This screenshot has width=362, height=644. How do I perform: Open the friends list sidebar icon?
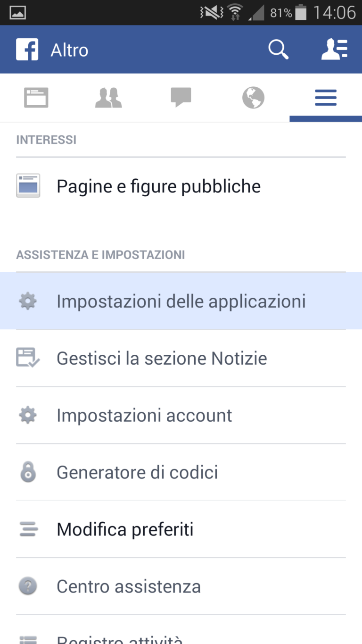(334, 50)
